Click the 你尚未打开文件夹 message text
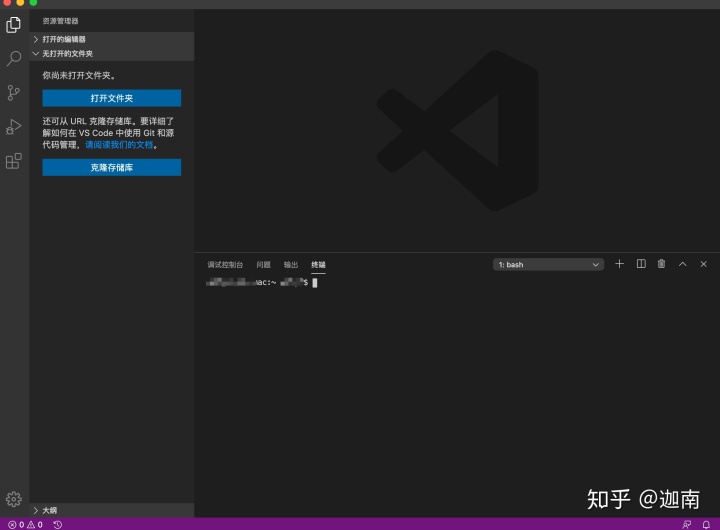The image size is (720, 530). coord(79,75)
